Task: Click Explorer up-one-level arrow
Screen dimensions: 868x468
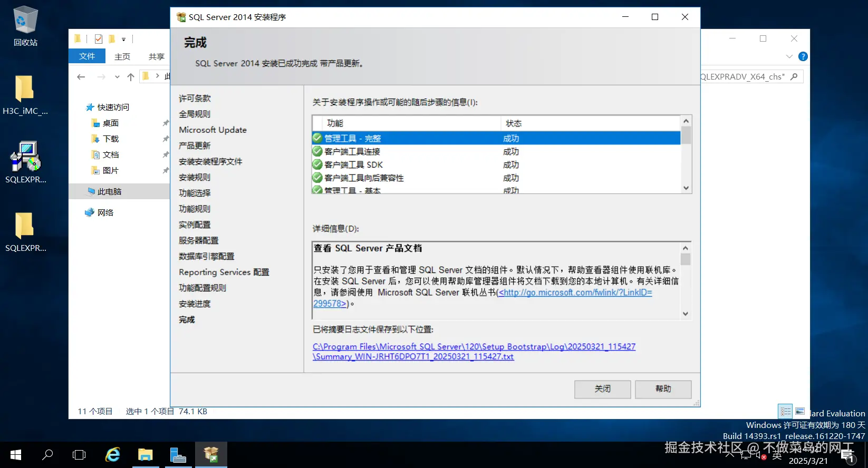Action: (x=131, y=77)
